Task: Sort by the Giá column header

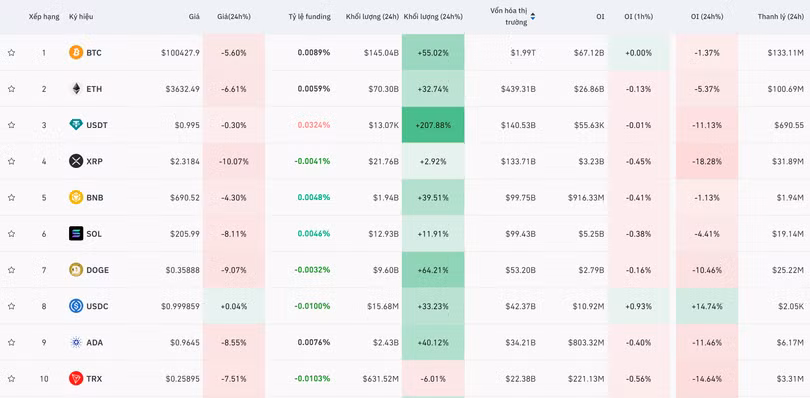Action: [194, 17]
